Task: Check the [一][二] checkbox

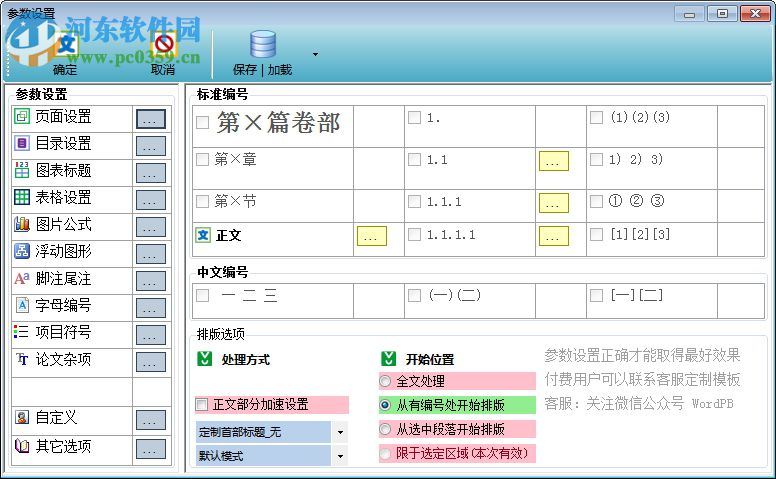Action: (596, 295)
